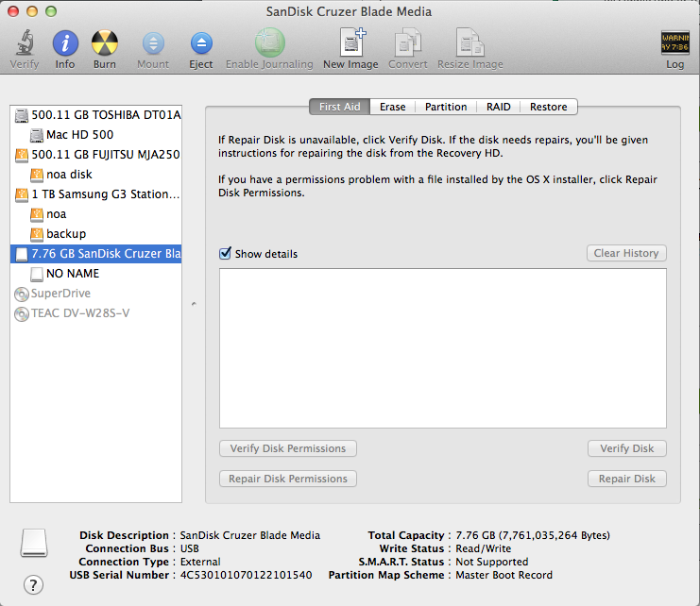Click the round help question mark button
Viewport: 700px width, 606px height.
(33, 584)
